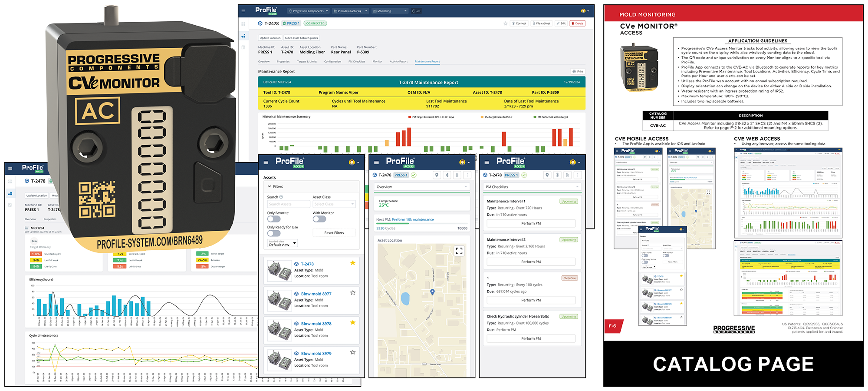The height and width of the screenshot is (391, 868).
Task: Unfavorite the Blow mold 8978 asset star
Action: click(x=353, y=322)
